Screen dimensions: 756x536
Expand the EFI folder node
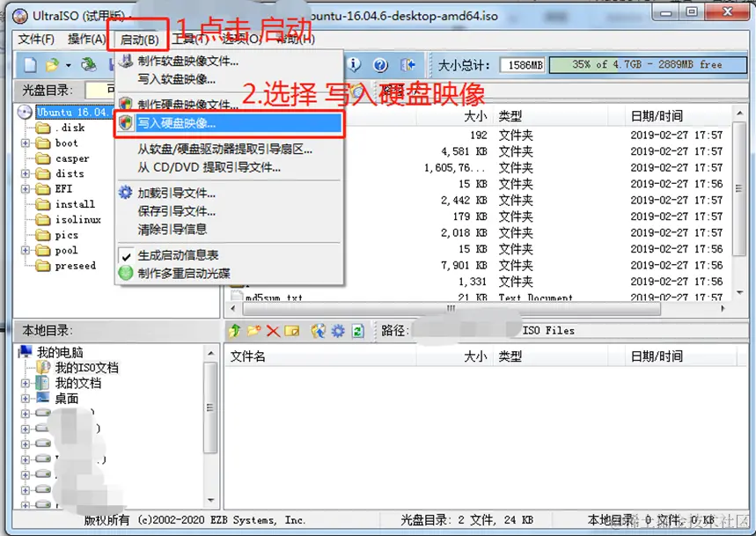pos(26,189)
